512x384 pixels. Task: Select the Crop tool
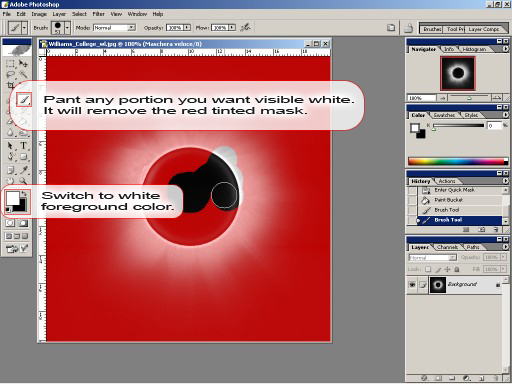(x=10, y=85)
